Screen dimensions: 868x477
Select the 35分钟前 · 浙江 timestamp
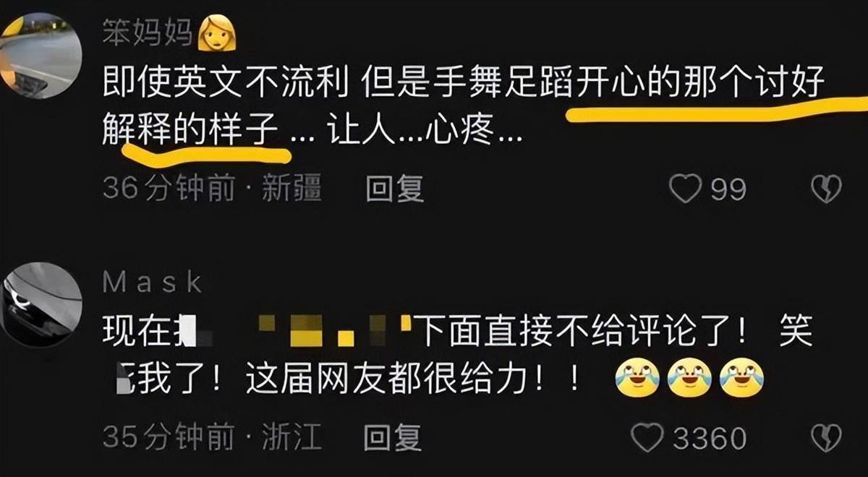coord(212,437)
